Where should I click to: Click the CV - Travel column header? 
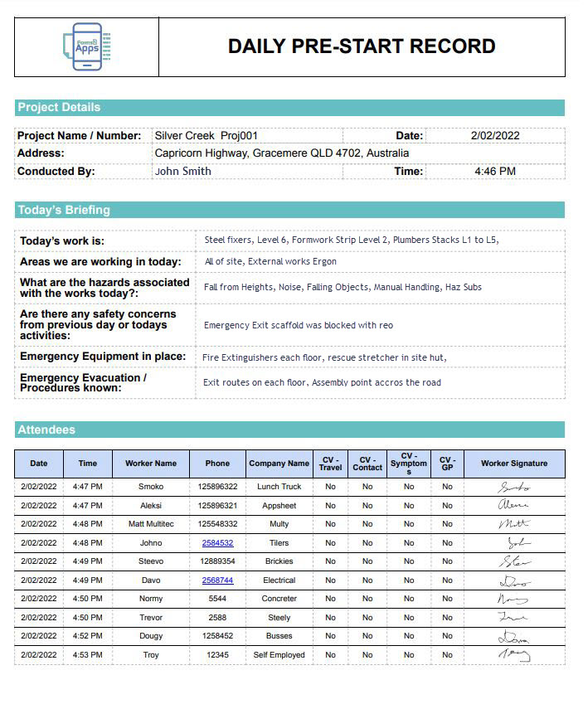(330, 464)
